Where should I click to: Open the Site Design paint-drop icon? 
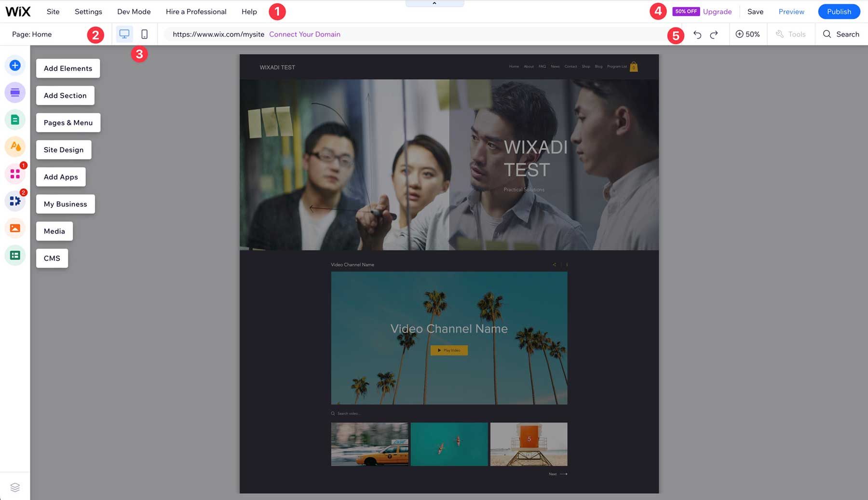click(15, 147)
